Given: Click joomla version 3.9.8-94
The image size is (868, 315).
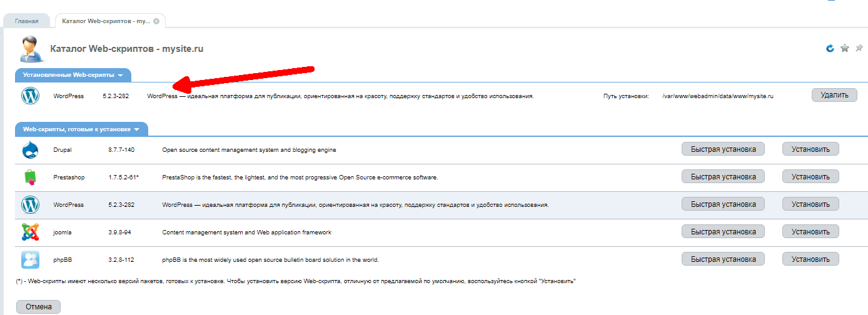Looking at the screenshot, I should pos(119,232).
